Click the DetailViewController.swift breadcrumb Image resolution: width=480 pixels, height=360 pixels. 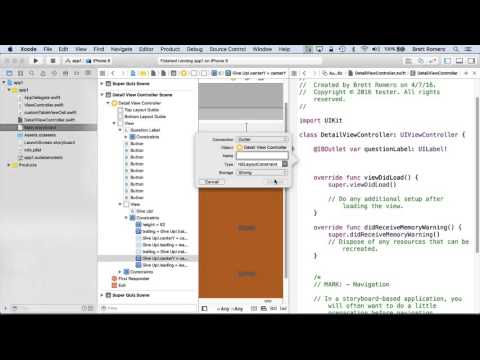pos(378,73)
